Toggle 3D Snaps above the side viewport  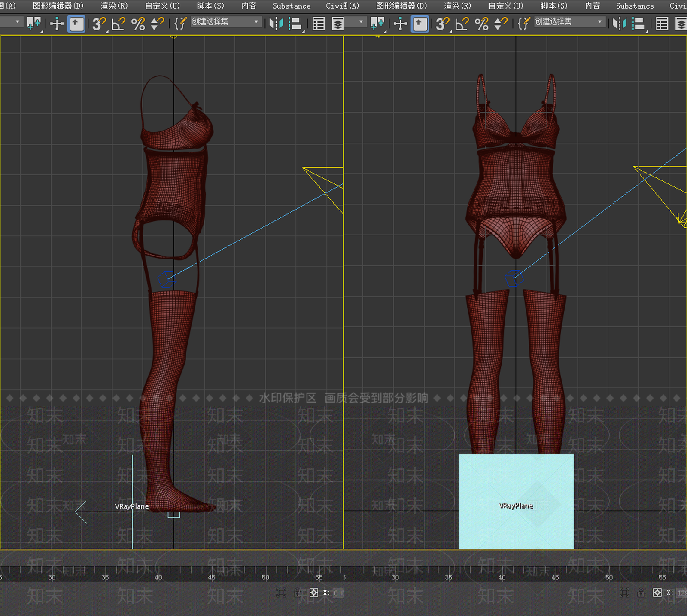pos(99,24)
